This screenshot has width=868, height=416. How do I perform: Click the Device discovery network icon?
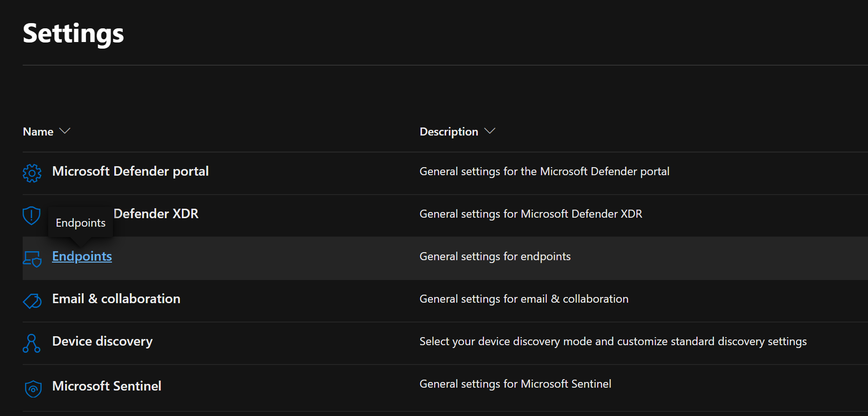point(31,343)
